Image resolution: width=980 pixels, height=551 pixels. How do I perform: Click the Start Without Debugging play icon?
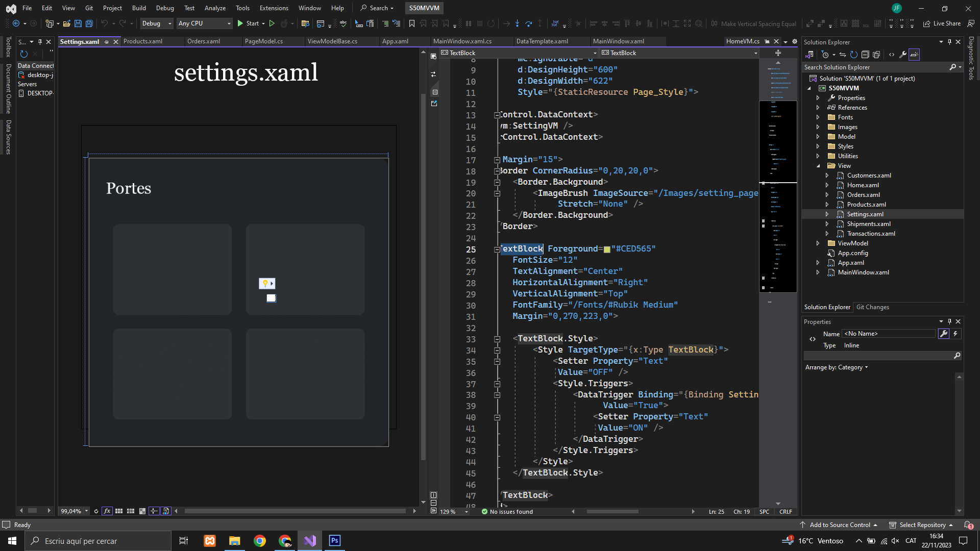272,23
